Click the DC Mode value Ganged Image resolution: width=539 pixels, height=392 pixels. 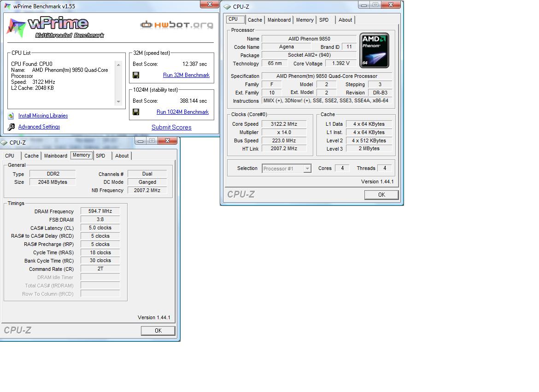tap(147, 182)
